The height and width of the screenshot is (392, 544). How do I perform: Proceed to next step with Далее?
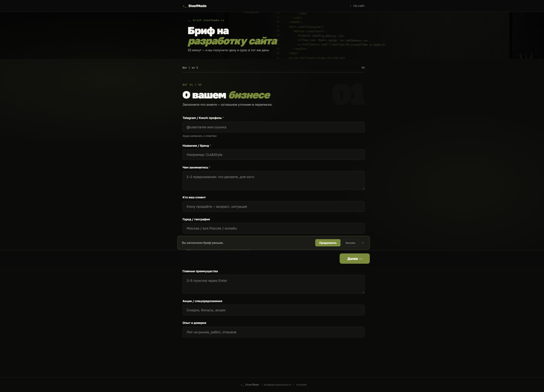(355, 259)
